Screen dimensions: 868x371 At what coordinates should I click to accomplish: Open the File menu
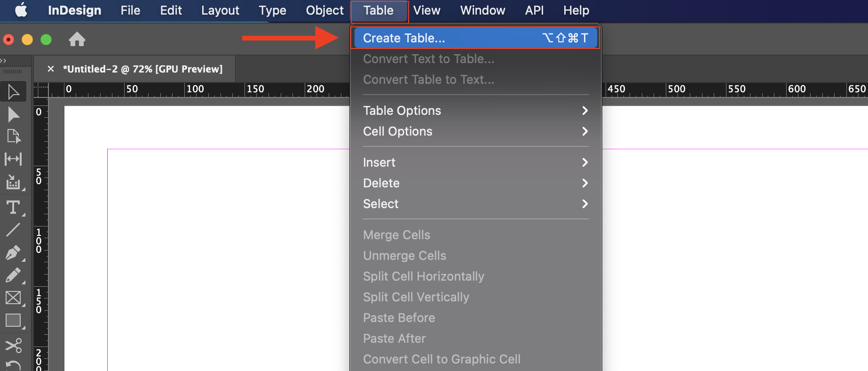[130, 10]
